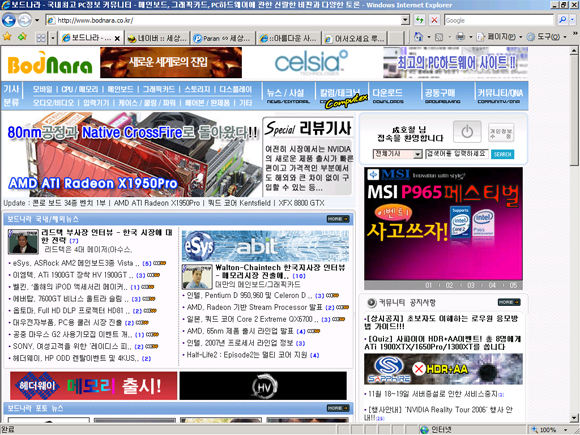Image resolution: width=580 pixels, height=435 pixels.
Task: Expand the recent pages dropdown arrow
Action: coord(37,20)
